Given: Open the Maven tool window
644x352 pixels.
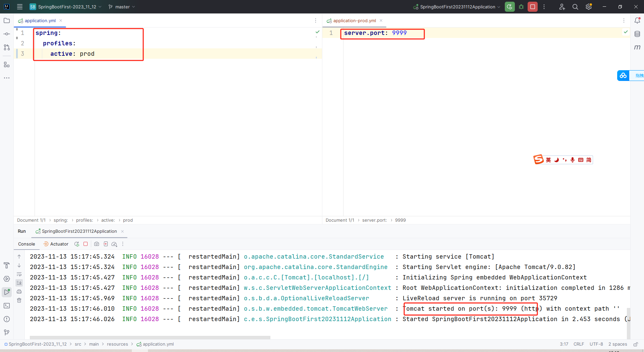Looking at the screenshot, I should pyautogui.click(x=637, y=47).
